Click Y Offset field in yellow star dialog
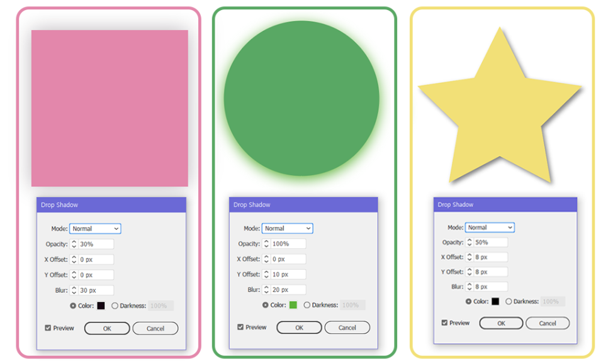The width and height of the screenshot is (608, 364). point(490,272)
